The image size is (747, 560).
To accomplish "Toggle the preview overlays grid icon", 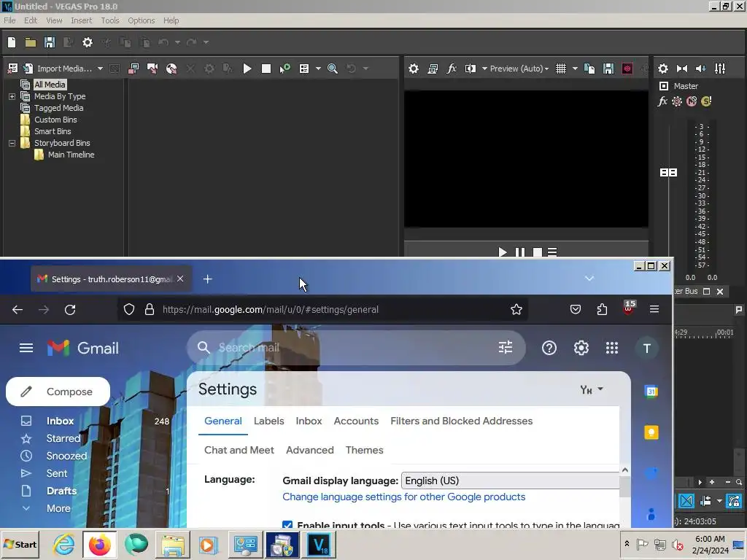I will click(x=561, y=69).
